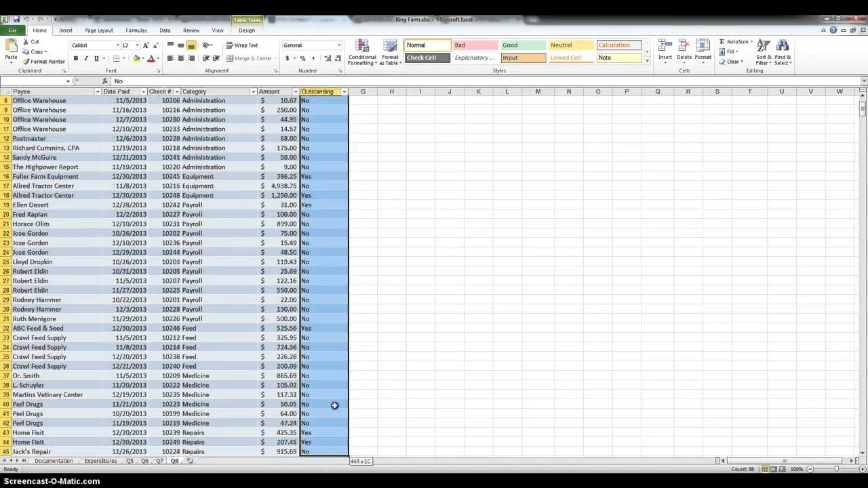Click the zoom slider in status bar
868x488 pixels.
pos(836,469)
